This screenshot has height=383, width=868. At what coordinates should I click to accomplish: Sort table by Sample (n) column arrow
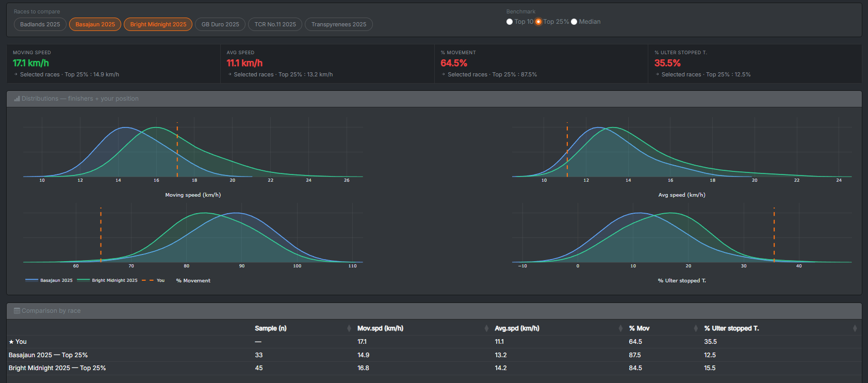[349, 328]
